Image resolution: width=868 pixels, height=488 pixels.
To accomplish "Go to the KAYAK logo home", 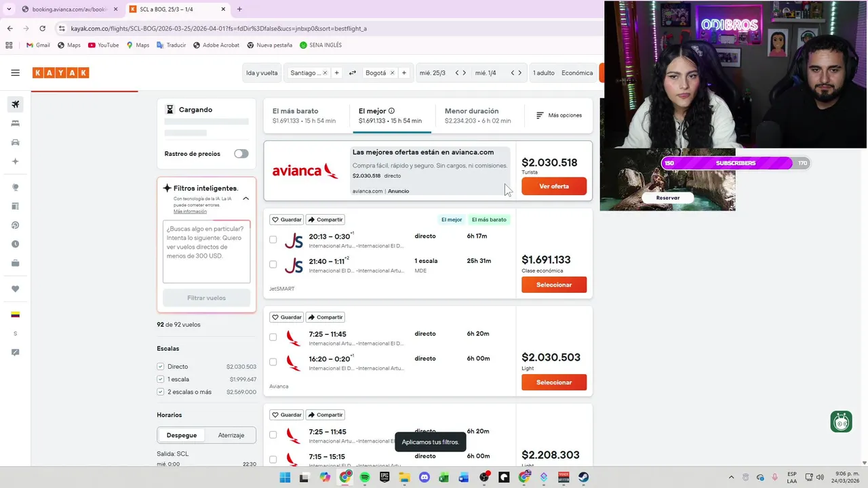I will point(60,73).
